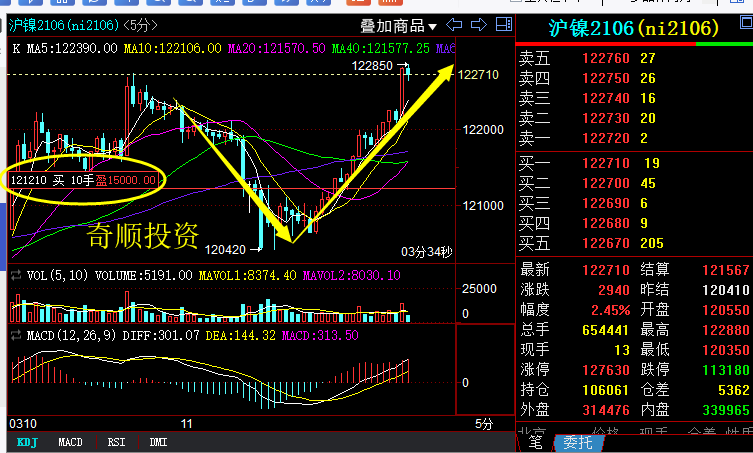
Task: Select the DMI indicator tab
Action: [158, 441]
